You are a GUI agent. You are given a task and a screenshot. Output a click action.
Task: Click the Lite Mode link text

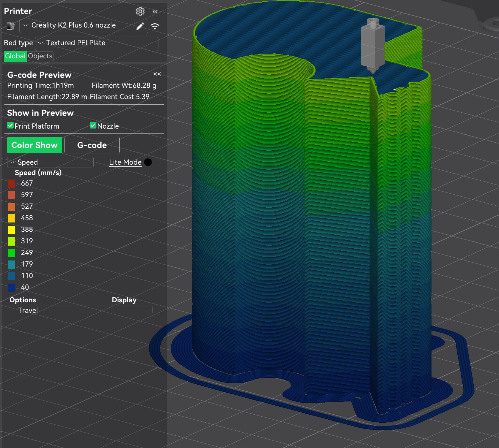click(x=125, y=162)
